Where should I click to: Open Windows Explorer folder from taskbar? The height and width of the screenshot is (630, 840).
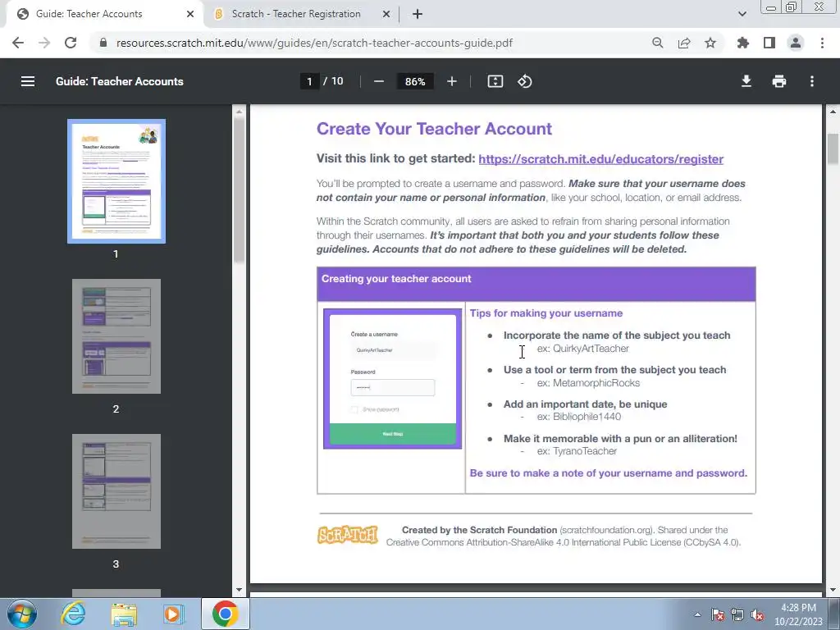(x=124, y=614)
